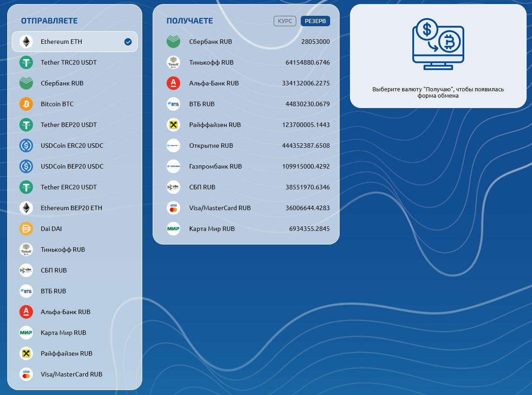Click the СБП icon in Отправляете list
The image size is (532, 395).
tap(26, 270)
